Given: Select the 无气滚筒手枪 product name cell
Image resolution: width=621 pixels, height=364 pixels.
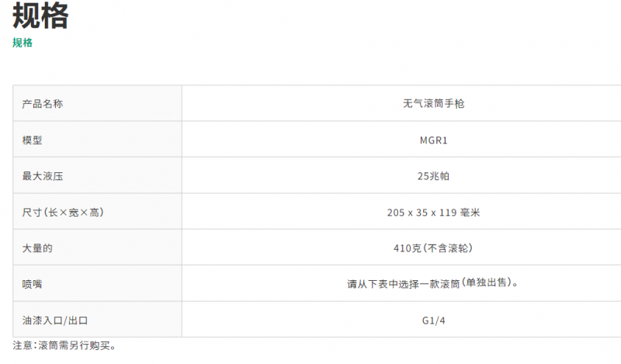Looking at the screenshot, I should (x=433, y=104).
